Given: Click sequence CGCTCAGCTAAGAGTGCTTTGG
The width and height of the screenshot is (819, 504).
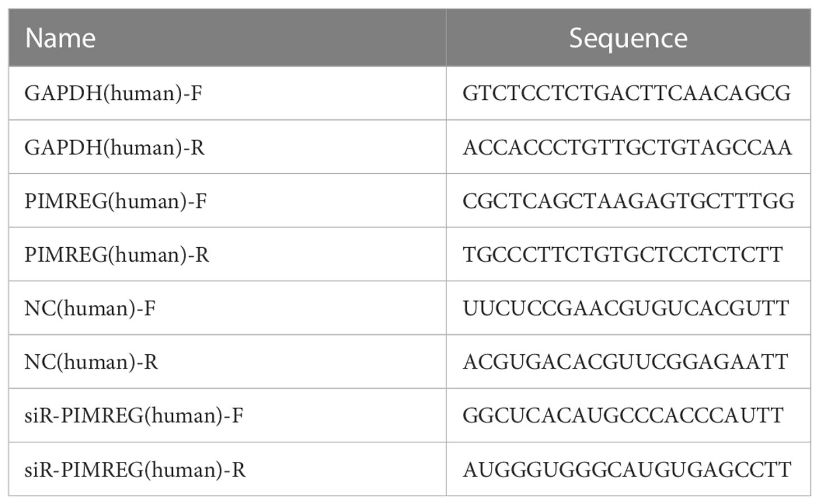Looking at the screenshot, I should tap(628, 201).
